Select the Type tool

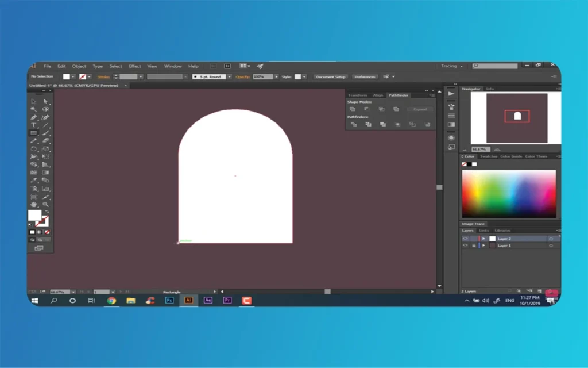(x=34, y=125)
